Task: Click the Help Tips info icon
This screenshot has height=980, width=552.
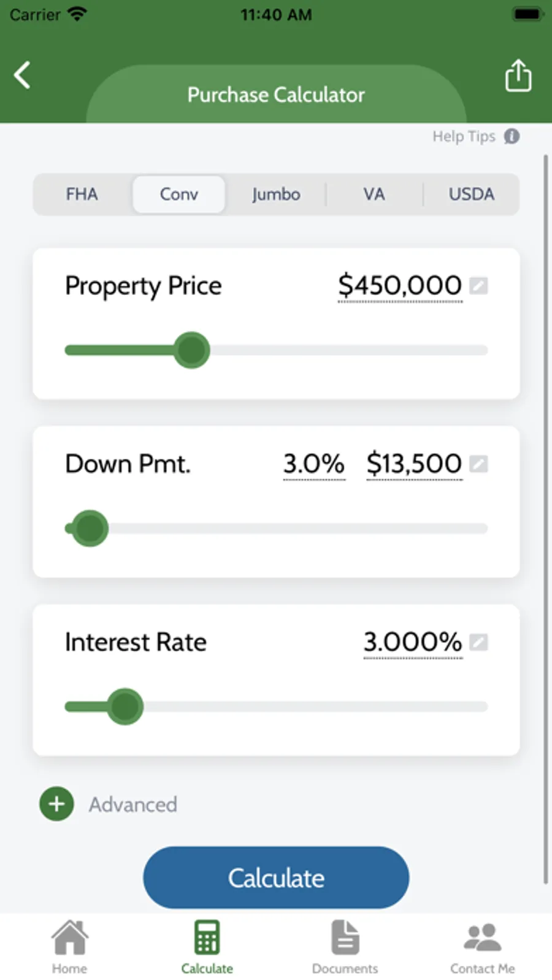Action: coord(512,136)
